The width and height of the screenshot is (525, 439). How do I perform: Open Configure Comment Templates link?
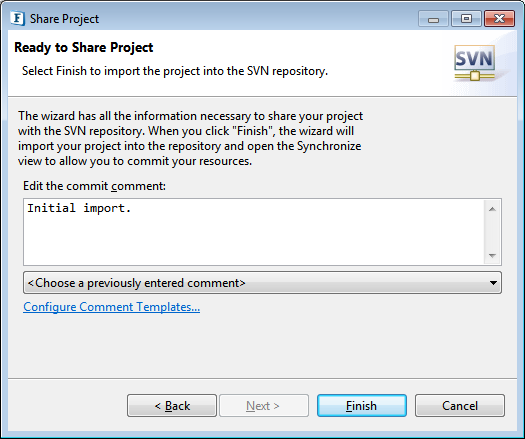tap(111, 307)
